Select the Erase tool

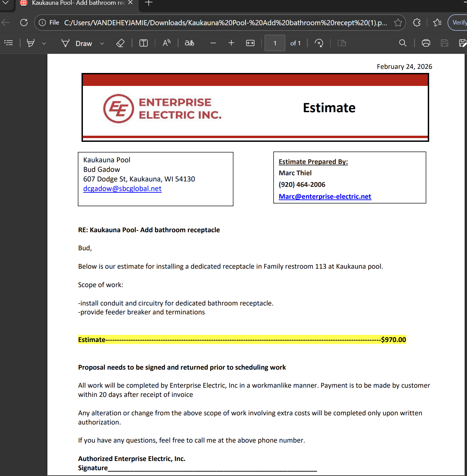pos(120,43)
